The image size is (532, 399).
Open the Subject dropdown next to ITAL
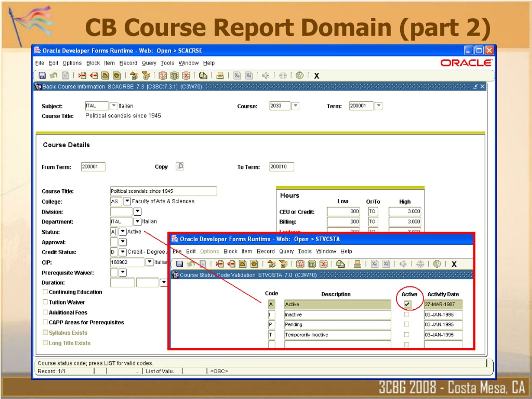[x=113, y=106]
